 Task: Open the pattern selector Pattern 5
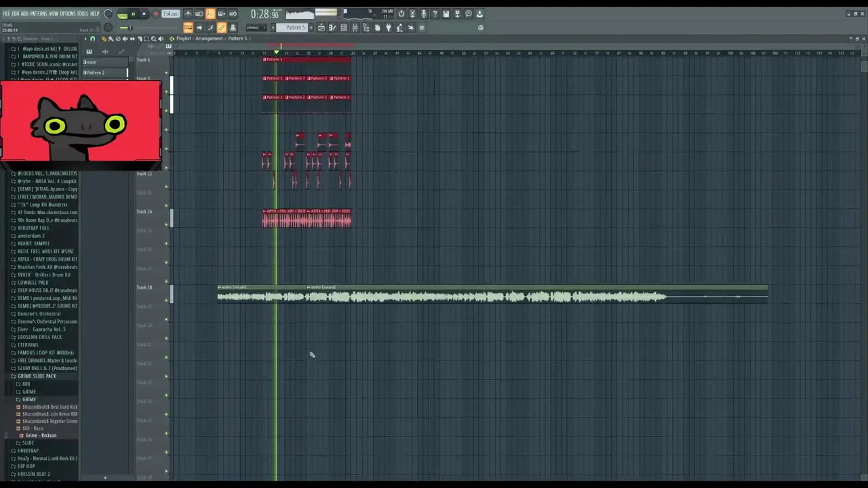coord(292,28)
